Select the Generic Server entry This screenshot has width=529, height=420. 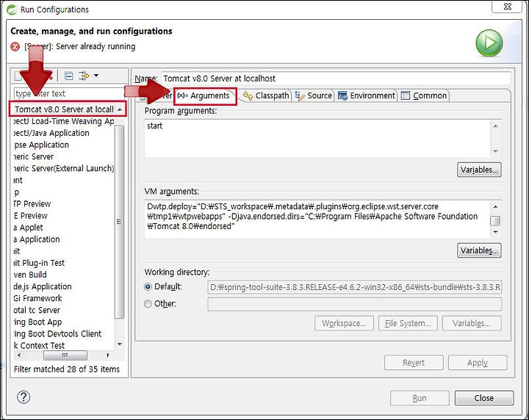click(x=33, y=156)
